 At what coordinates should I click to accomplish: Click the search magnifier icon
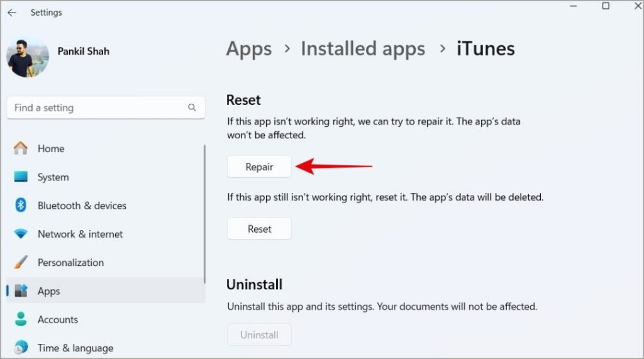[x=192, y=108]
